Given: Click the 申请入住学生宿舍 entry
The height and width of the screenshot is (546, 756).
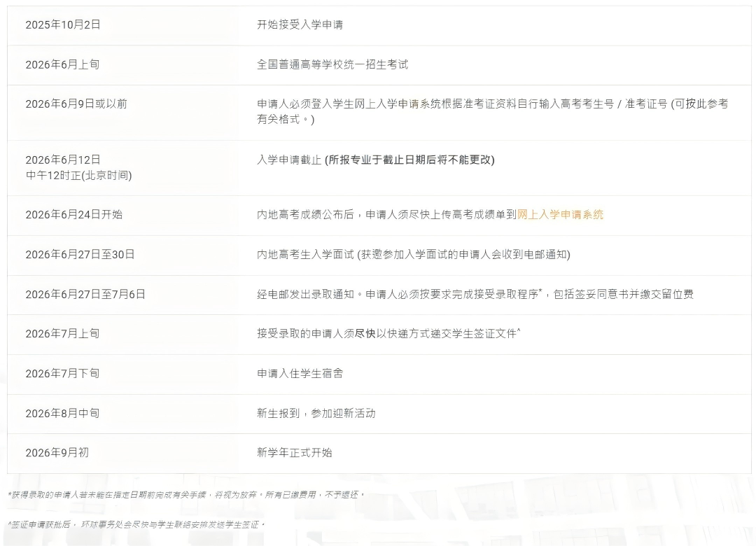Looking at the screenshot, I should 300,374.
